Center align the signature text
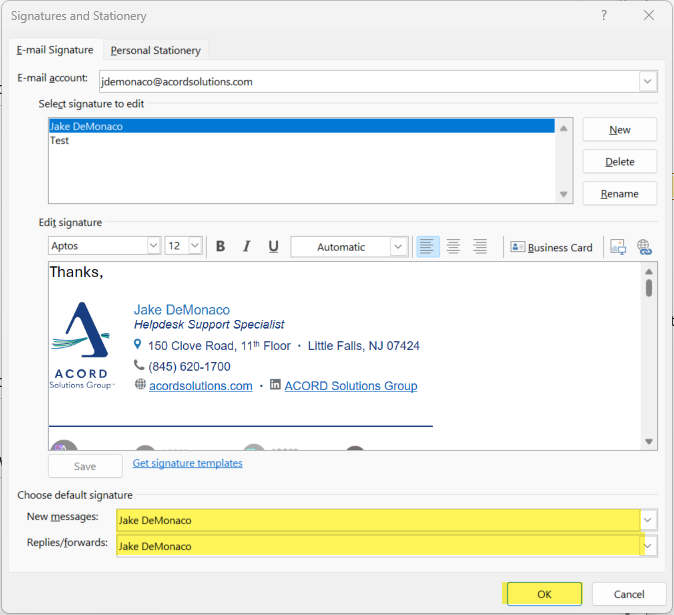Screen dimensions: 674x615 pos(453,247)
